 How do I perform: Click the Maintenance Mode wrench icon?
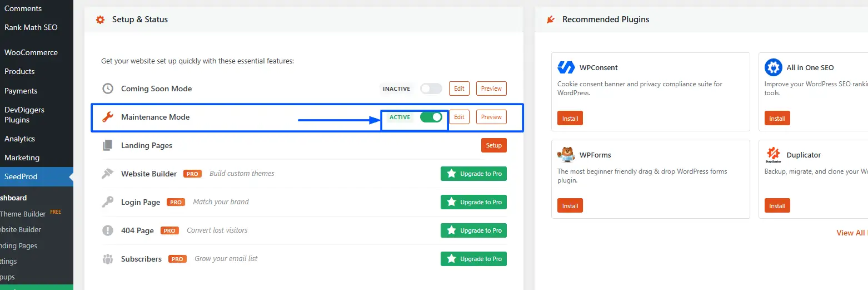tap(108, 117)
